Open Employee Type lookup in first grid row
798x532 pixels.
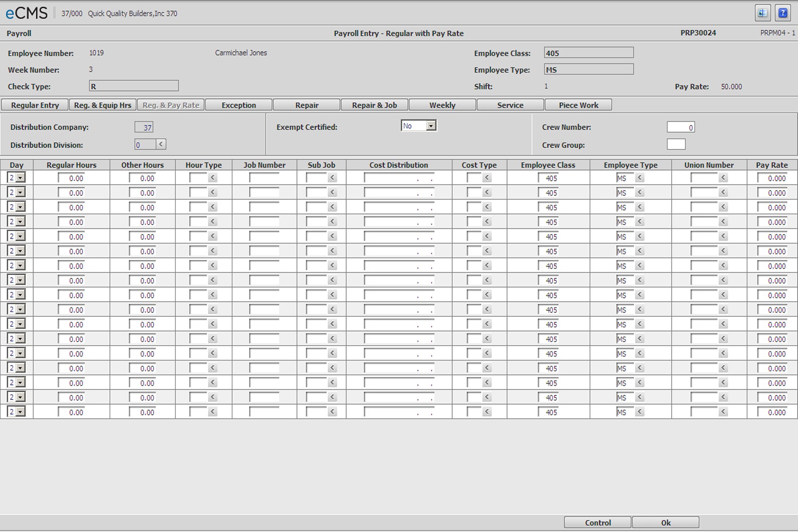[x=640, y=178]
